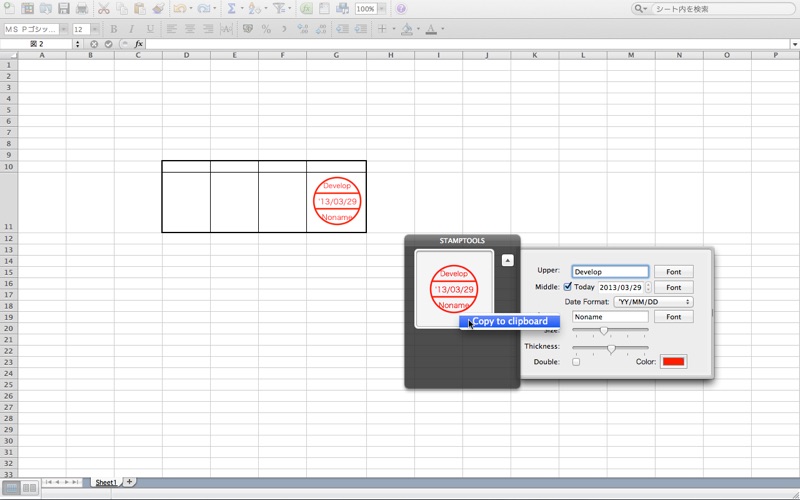
Task: Toggle Italic formatting
Action: pos(132,29)
